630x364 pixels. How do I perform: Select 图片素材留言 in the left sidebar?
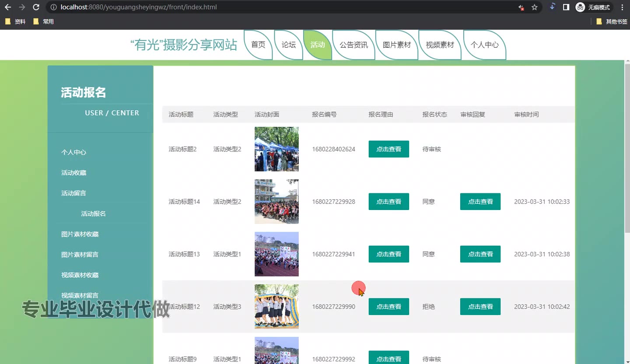(80, 254)
